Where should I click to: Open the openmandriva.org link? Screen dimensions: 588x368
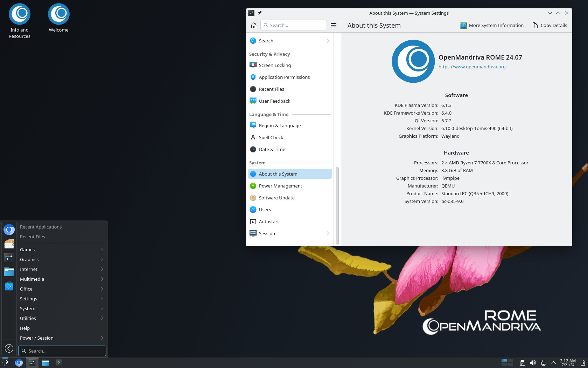click(472, 67)
